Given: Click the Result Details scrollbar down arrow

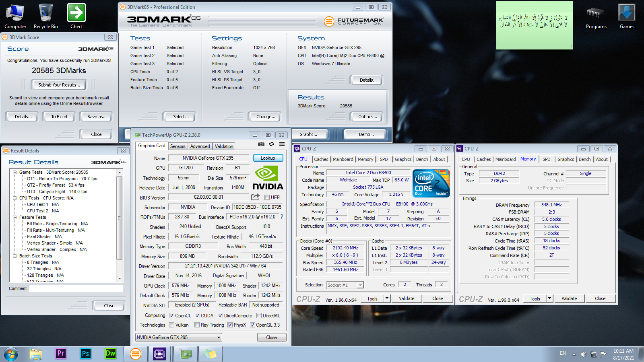Looking at the screenshot, I should [120, 278].
